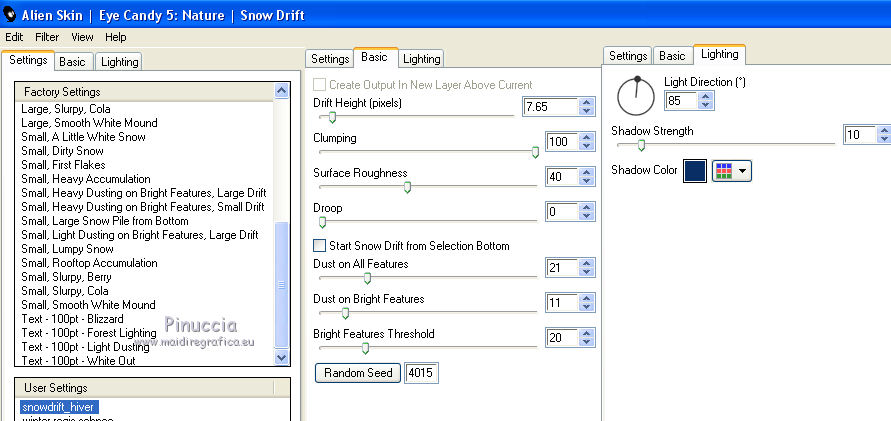Viewport: 891px width, 421px height.
Task: Click the Clumping slider handle
Action: point(535,152)
